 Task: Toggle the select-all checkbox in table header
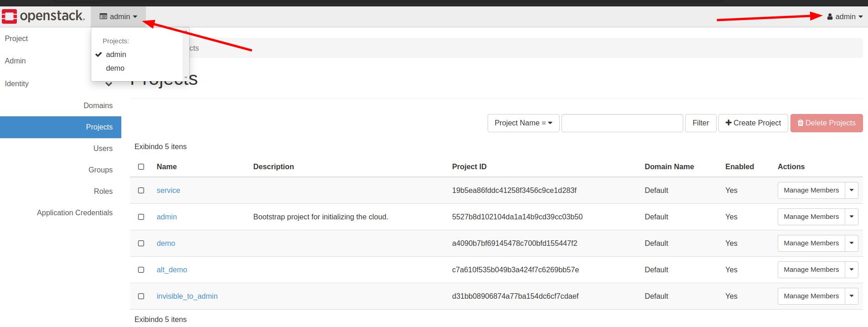[141, 167]
